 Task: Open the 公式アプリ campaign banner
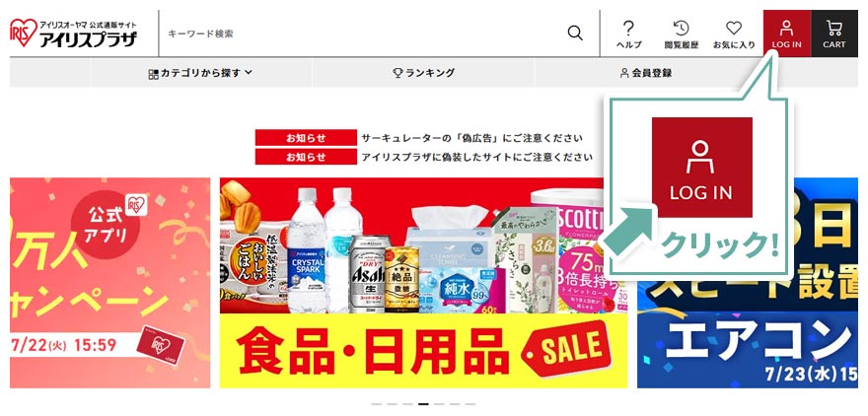110,283
